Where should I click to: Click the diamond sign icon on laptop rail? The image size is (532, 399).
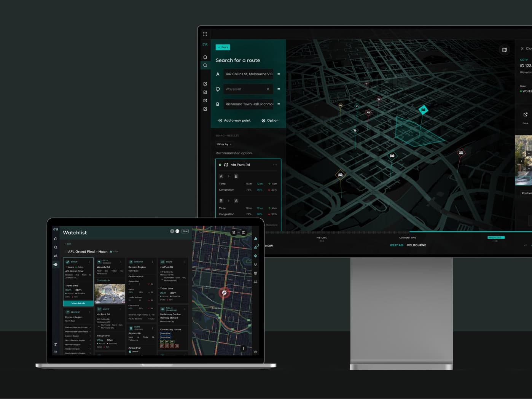255,256
